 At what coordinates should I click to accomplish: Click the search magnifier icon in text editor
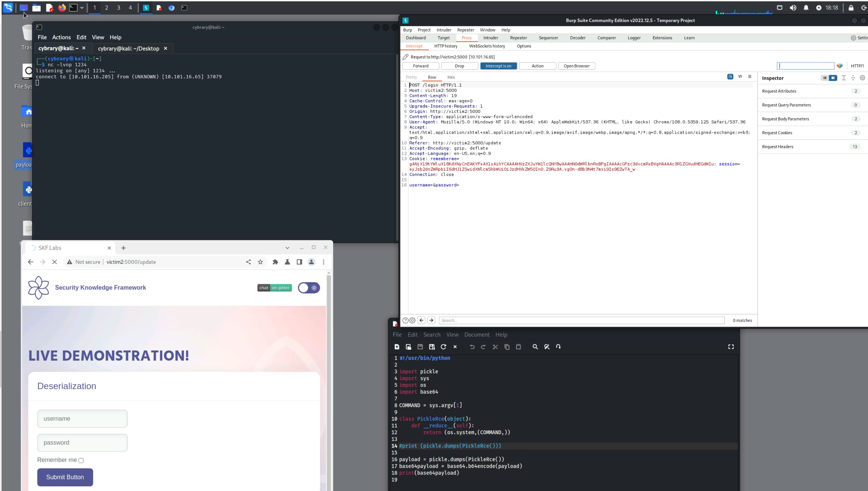pyautogui.click(x=535, y=347)
